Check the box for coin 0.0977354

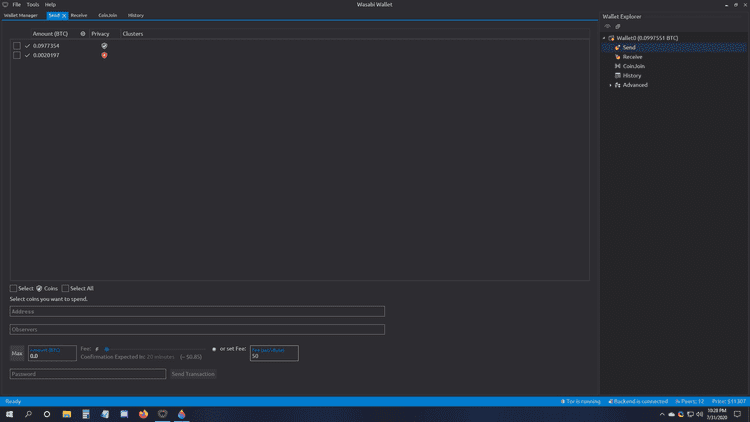[x=17, y=46]
